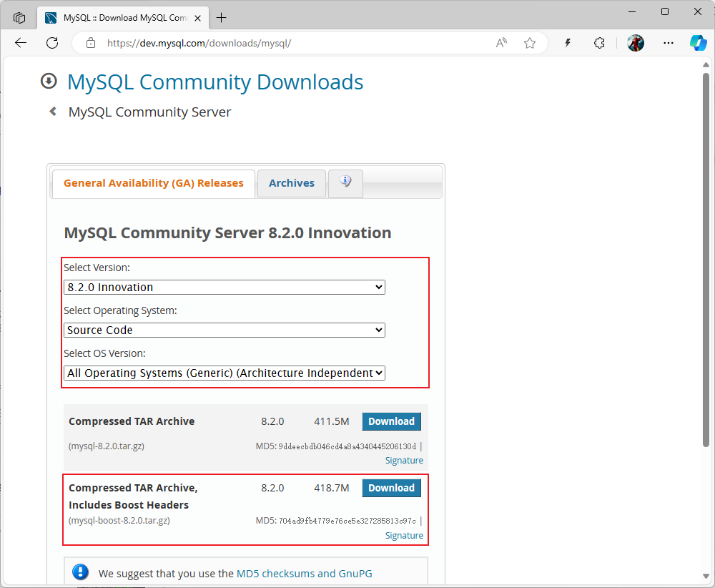This screenshot has width=715, height=588.
Task: Go back via MySQL Community Server chevron
Action: (53, 112)
